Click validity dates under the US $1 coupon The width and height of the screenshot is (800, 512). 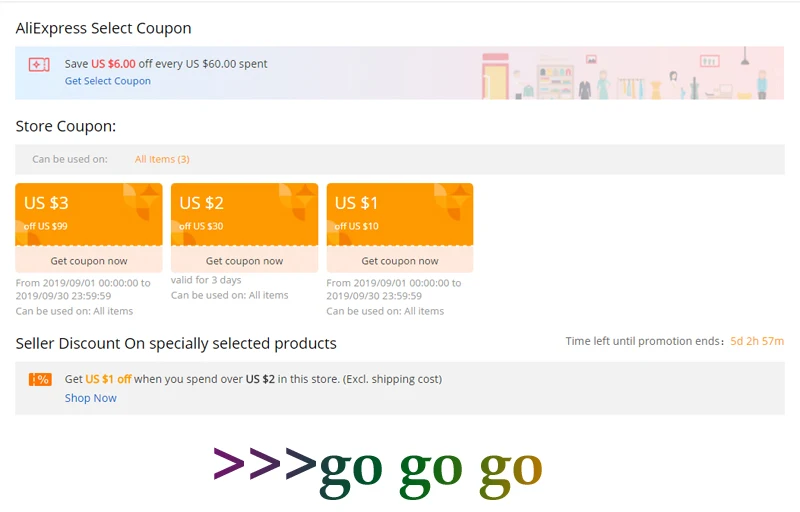click(394, 289)
